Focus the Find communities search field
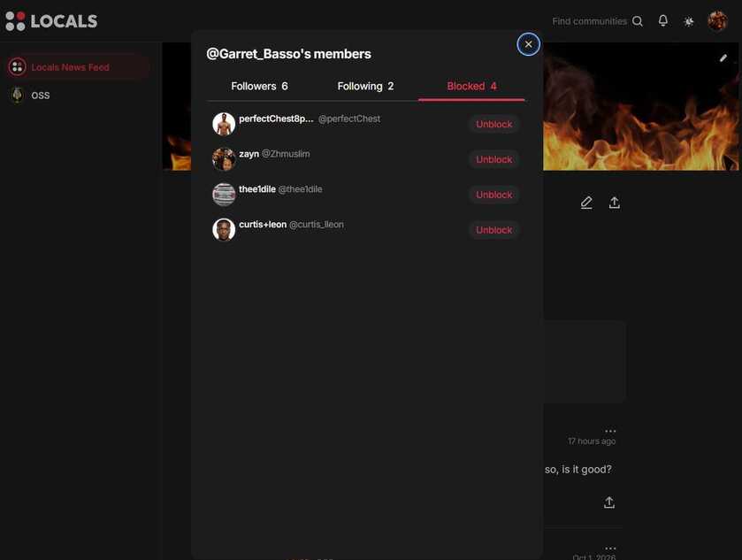The height and width of the screenshot is (560, 742). (589, 21)
